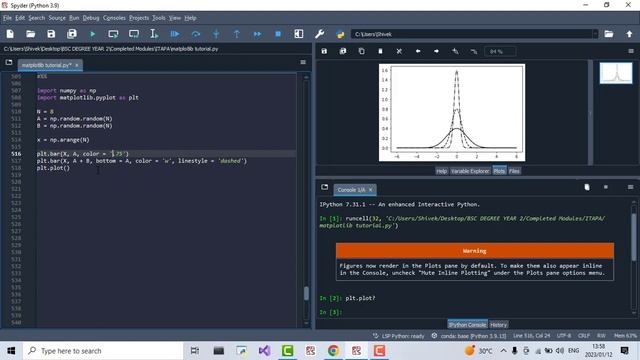Click plot zoom percentage field

click(x=500, y=51)
